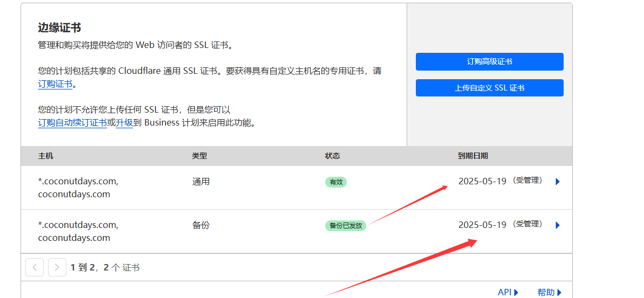Image resolution: width=644 pixels, height=298 pixels.
Task: Click the 主机 column header
Action: (x=46, y=156)
